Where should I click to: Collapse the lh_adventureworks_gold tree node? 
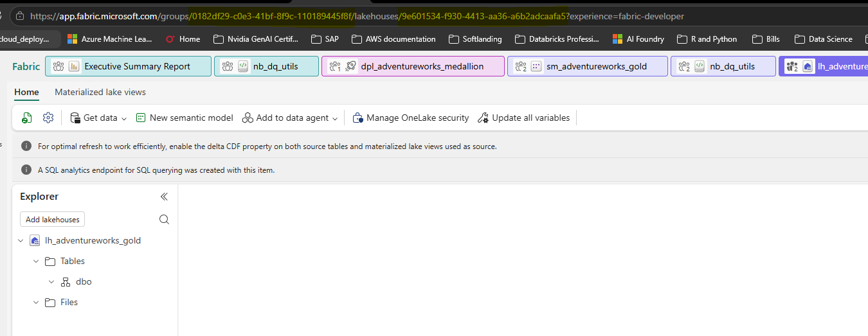click(21, 241)
